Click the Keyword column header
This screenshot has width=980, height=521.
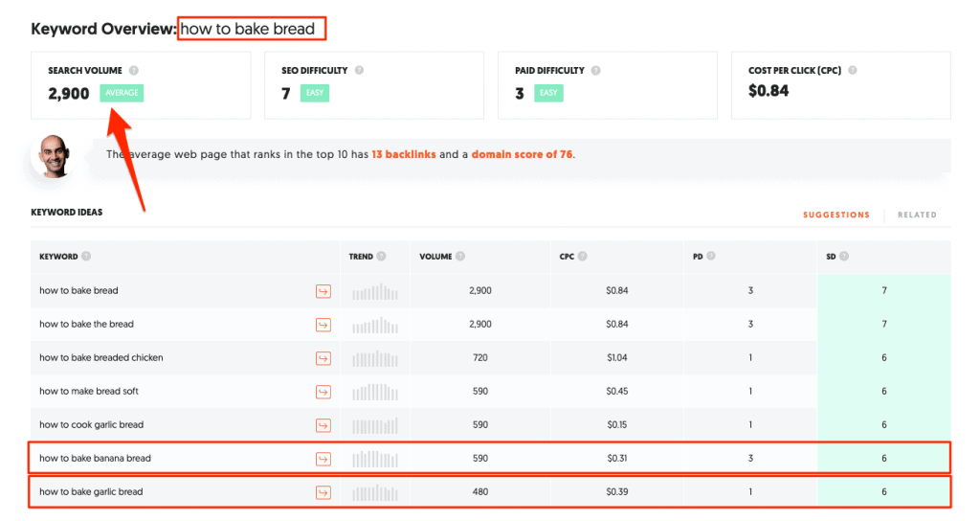coord(58,257)
